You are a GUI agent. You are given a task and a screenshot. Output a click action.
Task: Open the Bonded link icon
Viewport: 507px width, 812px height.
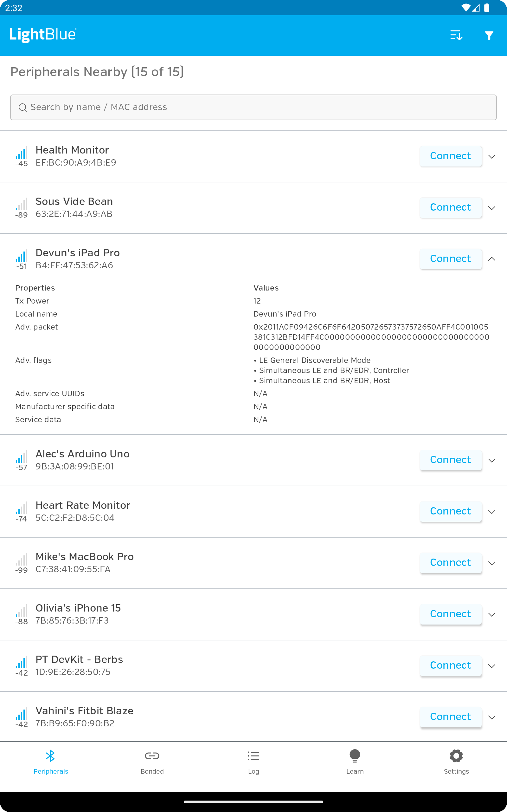(152, 756)
